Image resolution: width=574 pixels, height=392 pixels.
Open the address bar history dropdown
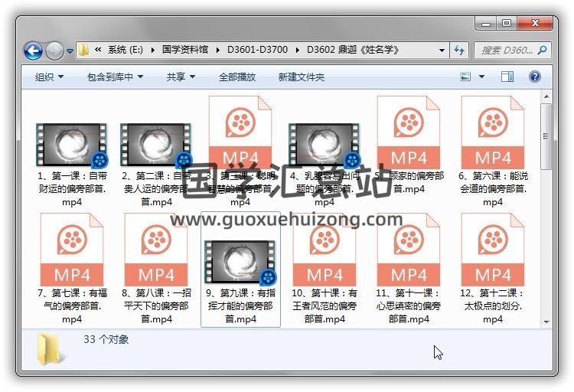click(x=442, y=51)
